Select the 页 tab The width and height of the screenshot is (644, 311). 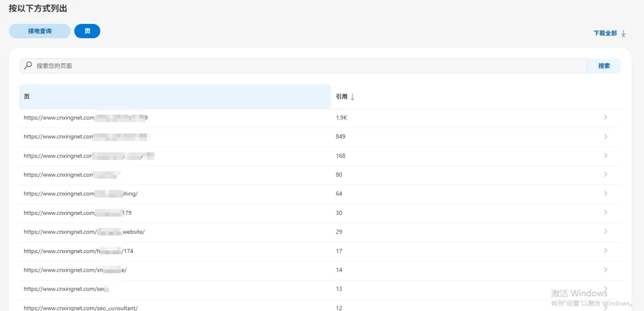[x=87, y=31]
